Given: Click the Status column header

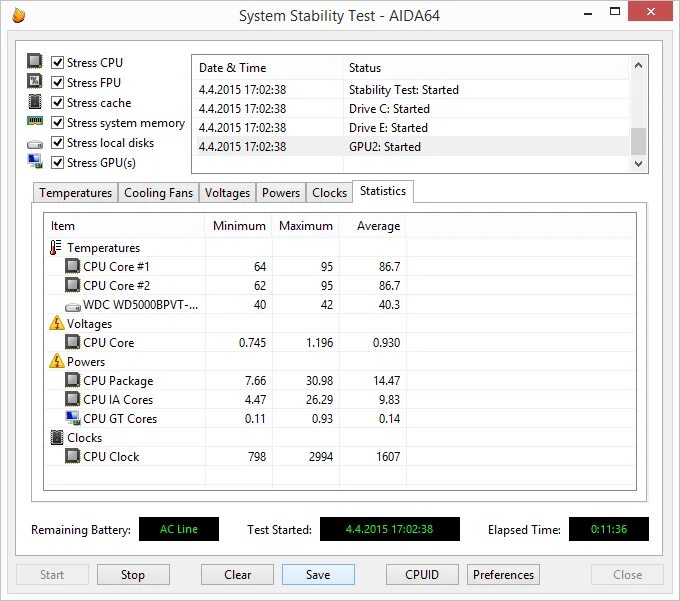Looking at the screenshot, I should click(486, 68).
